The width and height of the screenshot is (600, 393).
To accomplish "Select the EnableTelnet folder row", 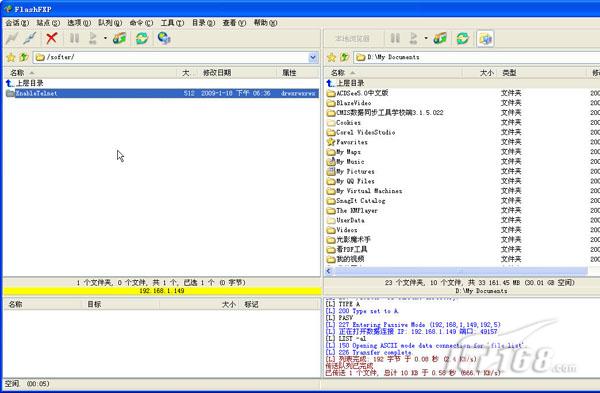I will click(x=162, y=93).
